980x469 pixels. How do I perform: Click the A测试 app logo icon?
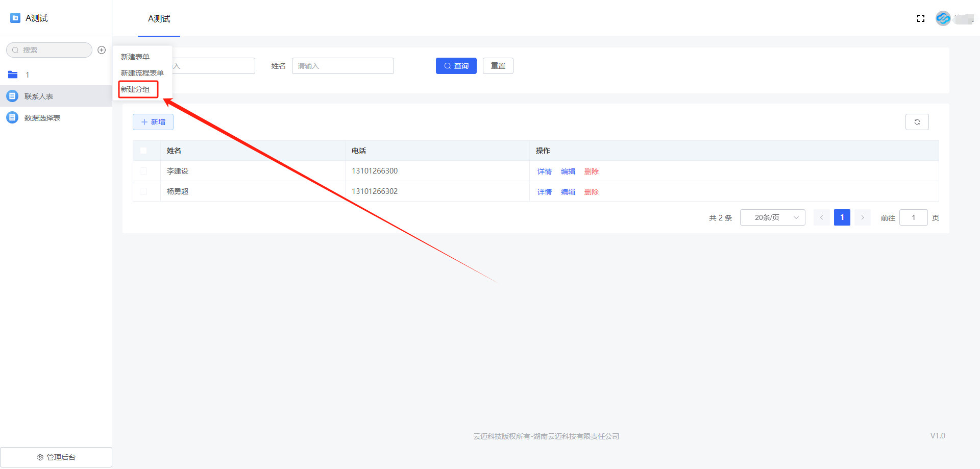[15, 18]
